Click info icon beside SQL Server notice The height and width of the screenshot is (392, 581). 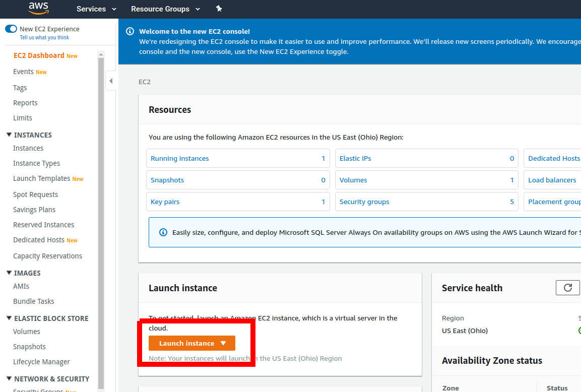(163, 232)
